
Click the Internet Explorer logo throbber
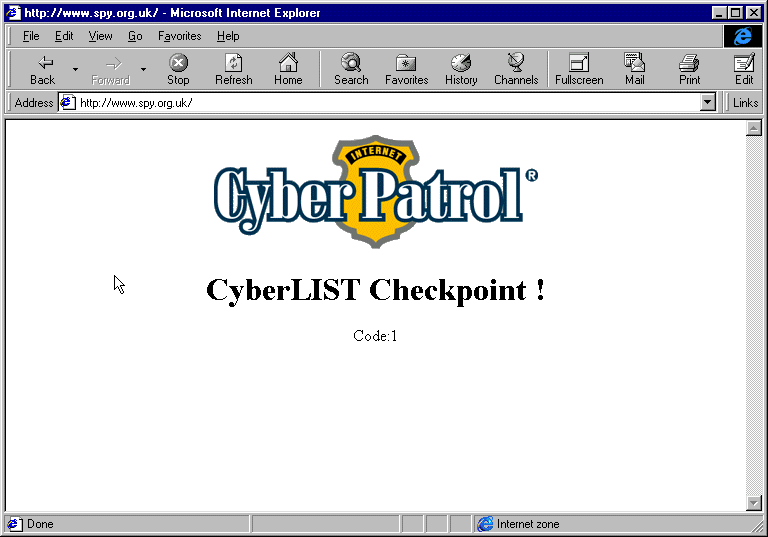tap(743, 36)
